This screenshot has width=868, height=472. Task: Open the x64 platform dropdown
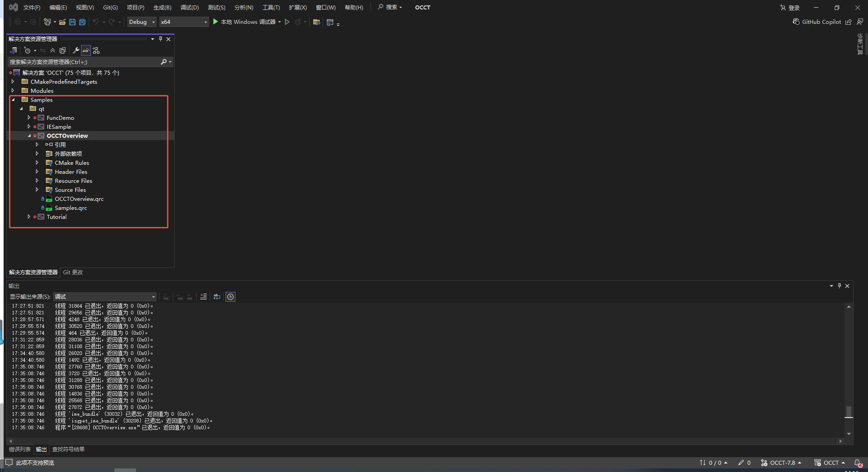(x=184, y=22)
